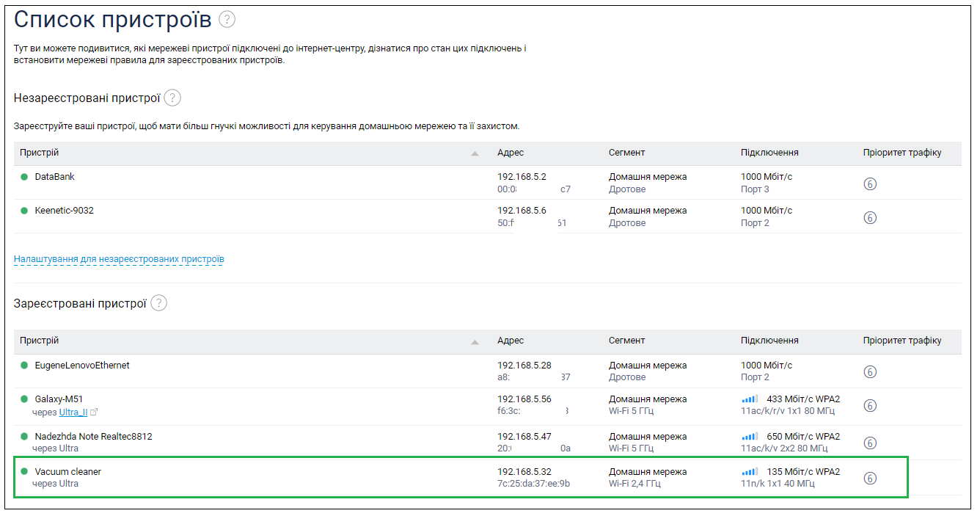Select the EugeneLenovoEthernet device name
Viewport: 980px width, 516px height.
pyautogui.click(x=82, y=365)
